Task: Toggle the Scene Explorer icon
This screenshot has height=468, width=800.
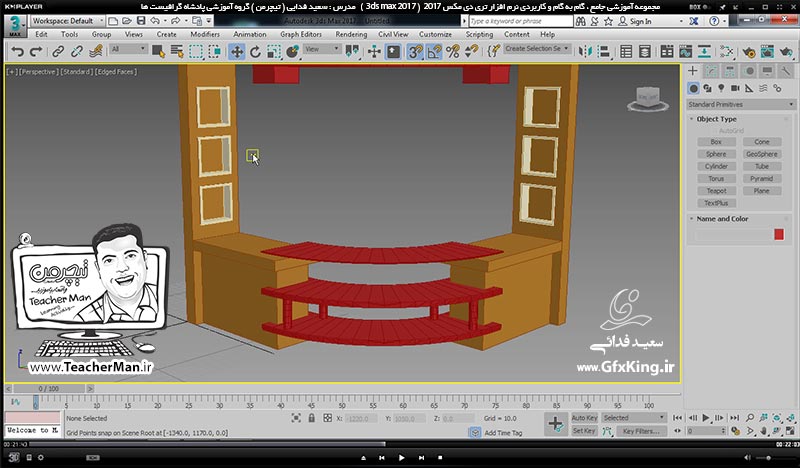Action: pyautogui.click(x=626, y=52)
